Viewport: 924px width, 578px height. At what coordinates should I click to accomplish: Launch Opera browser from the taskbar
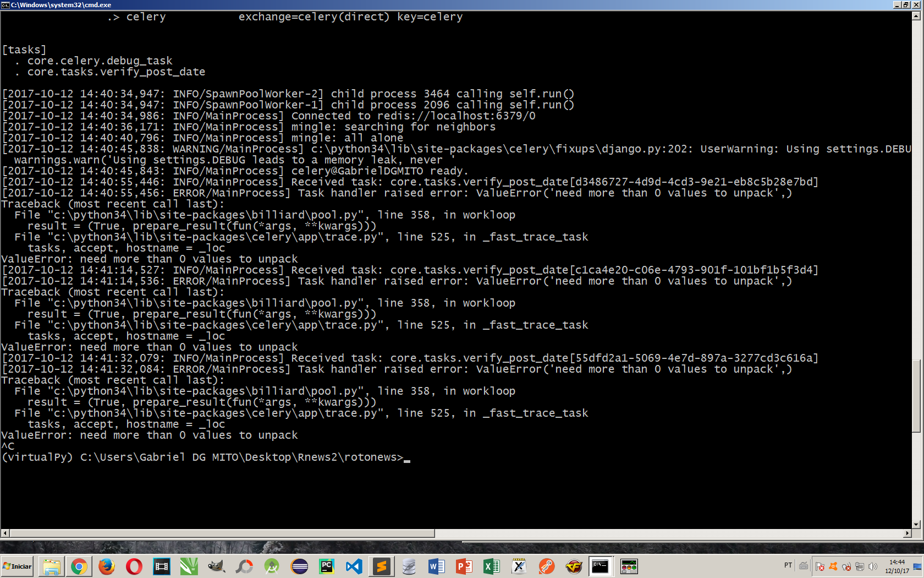[x=134, y=566]
